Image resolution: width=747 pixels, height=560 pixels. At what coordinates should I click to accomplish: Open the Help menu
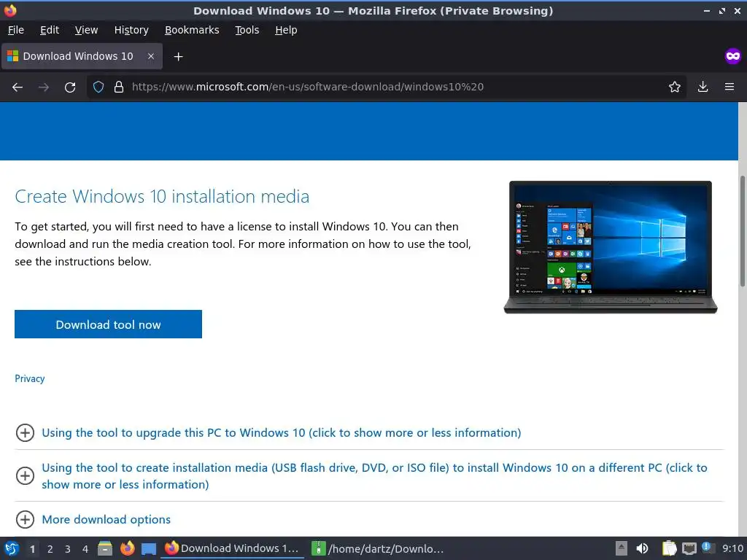(x=286, y=30)
